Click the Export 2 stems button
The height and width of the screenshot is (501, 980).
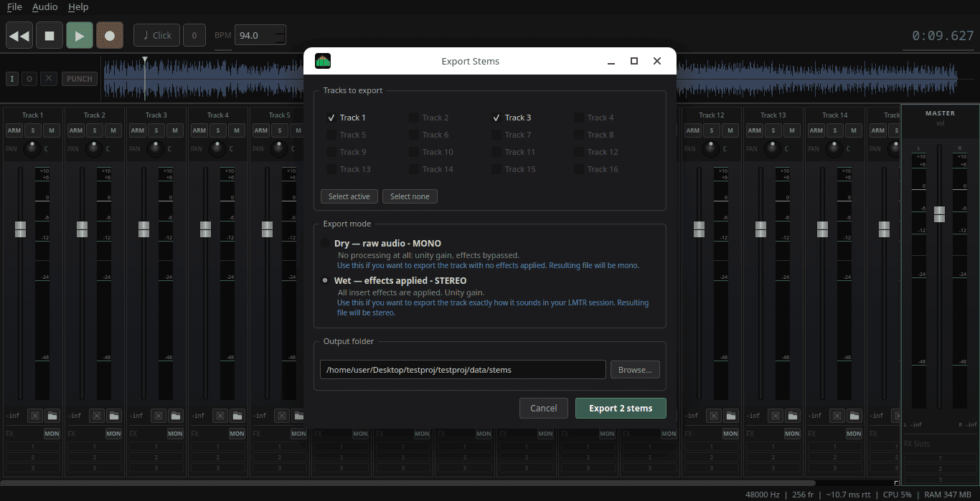pyautogui.click(x=621, y=408)
